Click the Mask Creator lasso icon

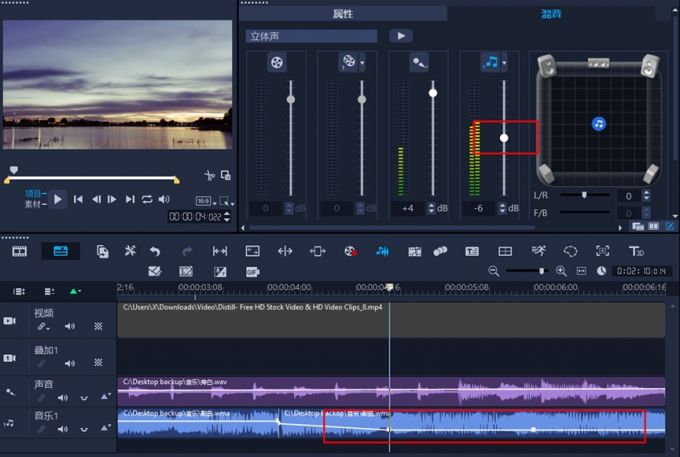[570, 251]
